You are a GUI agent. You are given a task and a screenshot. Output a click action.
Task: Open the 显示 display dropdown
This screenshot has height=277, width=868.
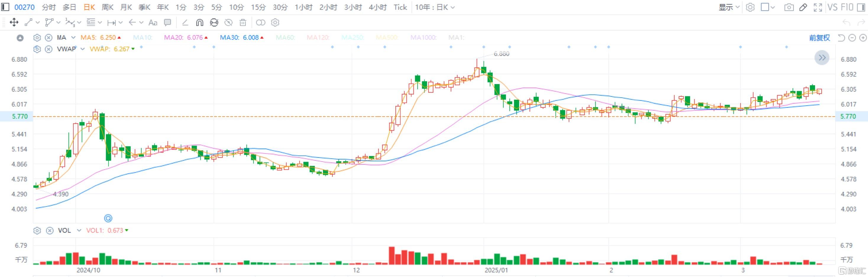click(730, 7)
